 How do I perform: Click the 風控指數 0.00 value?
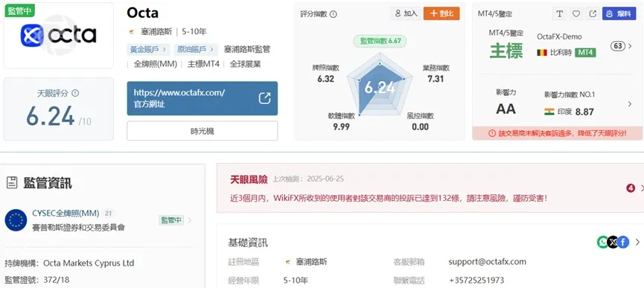[x=420, y=127]
